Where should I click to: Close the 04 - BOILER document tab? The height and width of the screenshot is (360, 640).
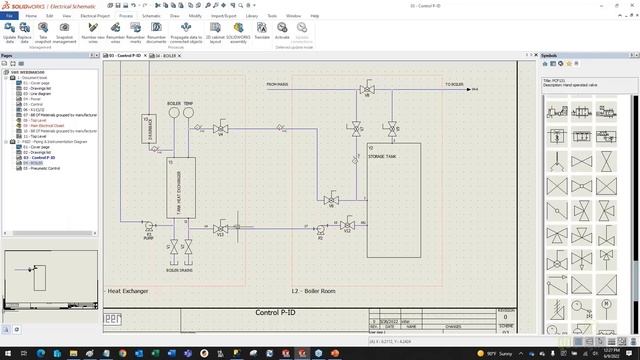(x=179, y=56)
